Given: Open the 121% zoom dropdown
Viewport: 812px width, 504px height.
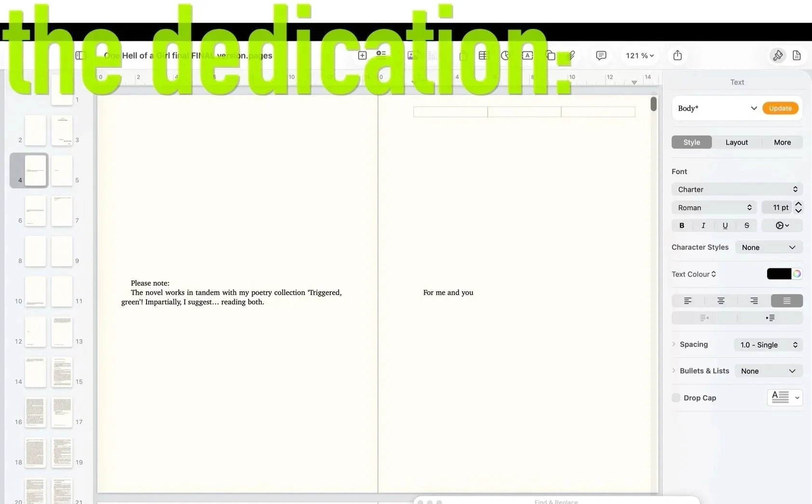Looking at the screenshot, I should [639, 55].
